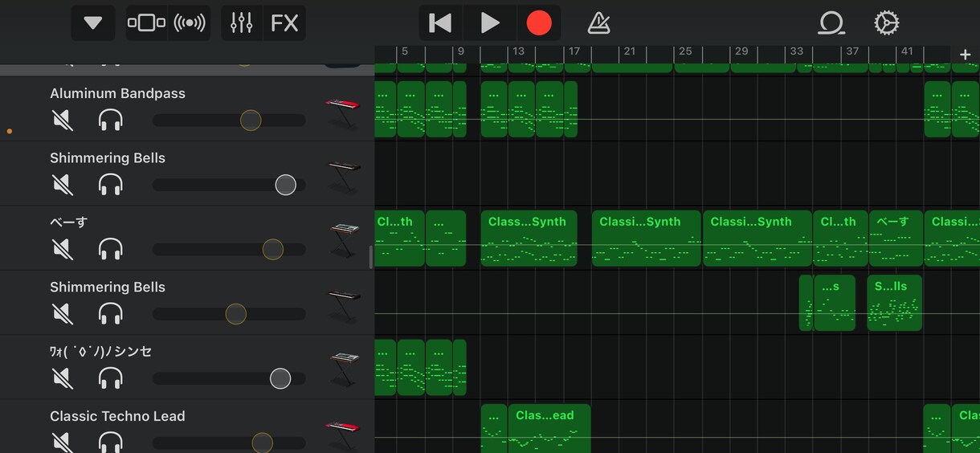Viewport: 980px width, 453px height.
Task: Jump to bar 21 on ruler
Action: [x=630, y=51]
